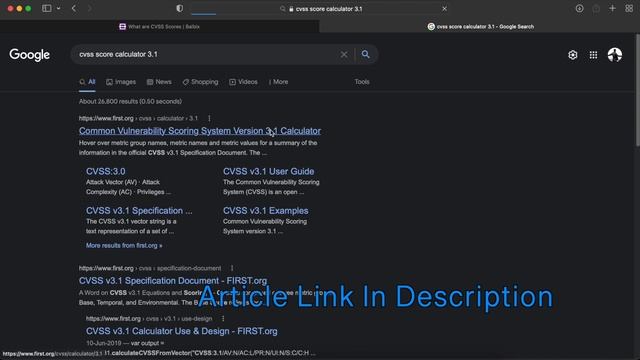
Task: Open the Google account avatar
Action: (615, 55)
